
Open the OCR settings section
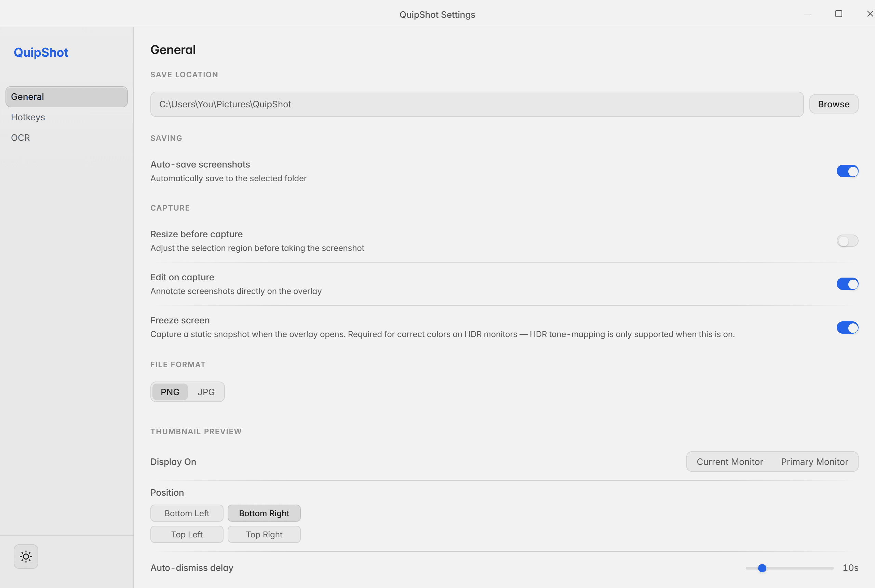tap(66, 138)
